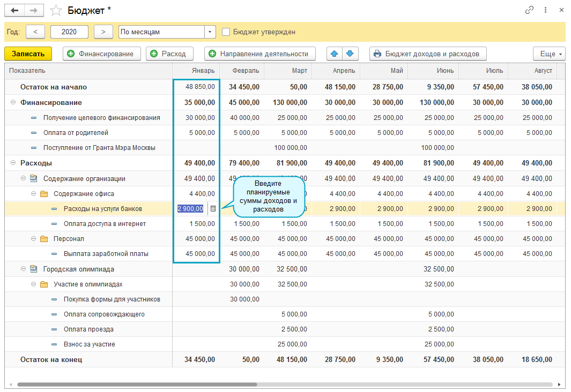Move row up with blue up arrow
Screen dimensions: 571x392
tap(335, 54)
